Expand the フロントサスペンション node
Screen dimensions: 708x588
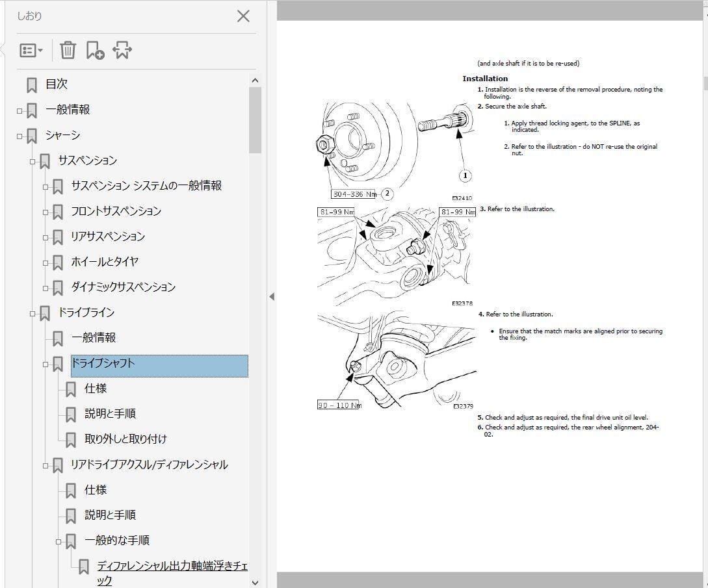pyautogui.click(x=46, y=212)
